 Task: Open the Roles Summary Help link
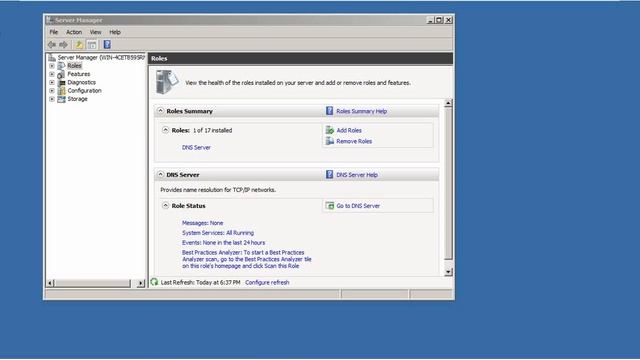361,111
